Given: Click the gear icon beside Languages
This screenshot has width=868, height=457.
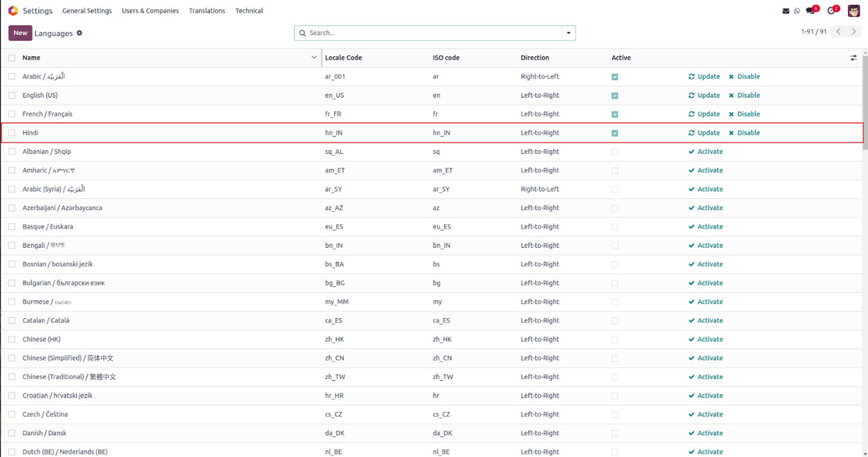Looking at the screenshot, I should click(79, 33).
